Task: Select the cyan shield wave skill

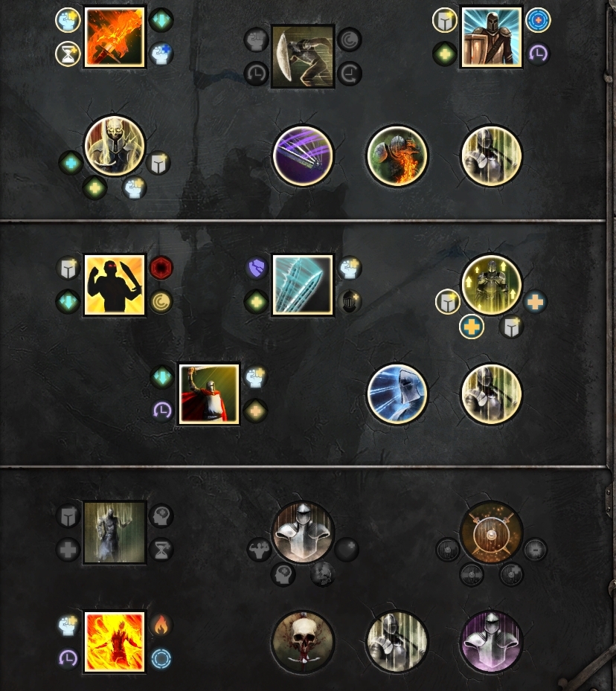Action: point(303,285)
